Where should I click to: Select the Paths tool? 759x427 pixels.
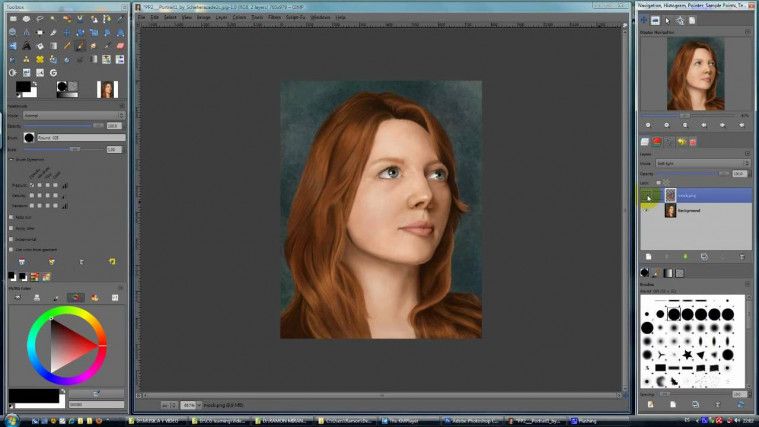(106, 19)
